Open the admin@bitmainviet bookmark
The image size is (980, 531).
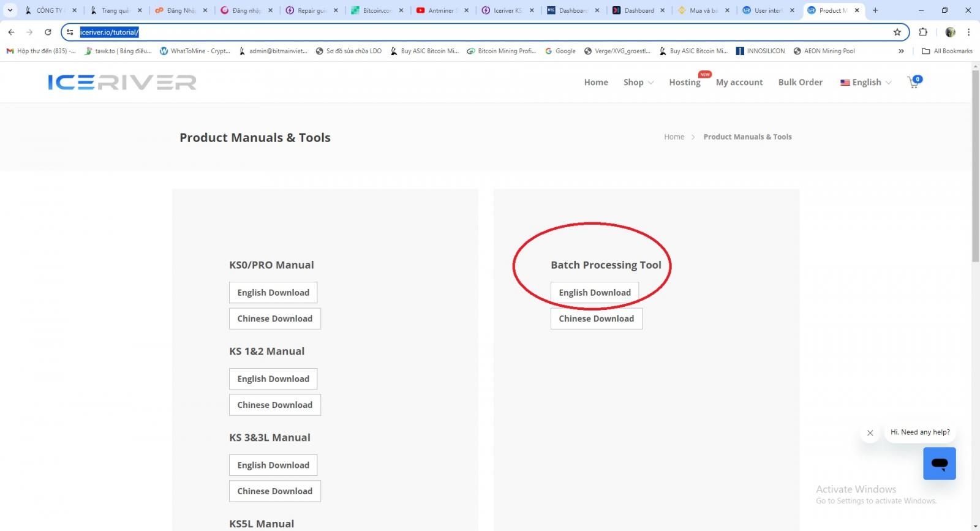273,51
